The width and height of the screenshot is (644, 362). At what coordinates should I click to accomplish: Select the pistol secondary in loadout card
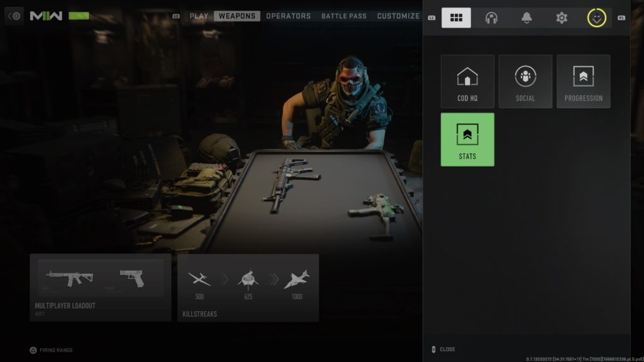(132, 278)
